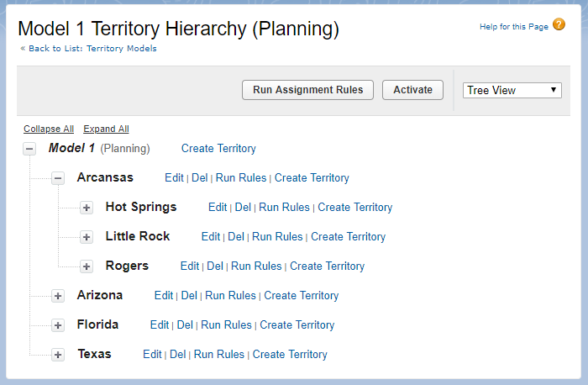Expand the Hot Springs territory node
The image size is (588, 385).
pyautogui.click(x=87, y=208)
